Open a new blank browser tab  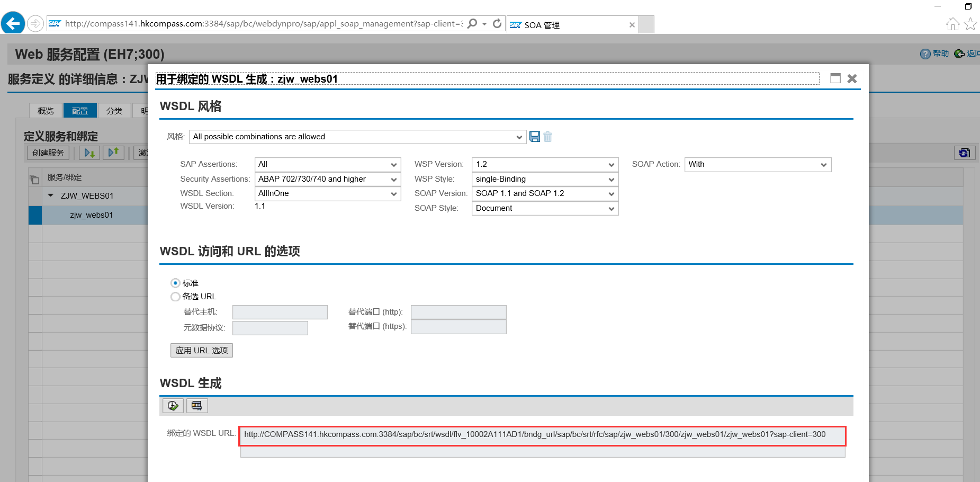tap(646, 24)
